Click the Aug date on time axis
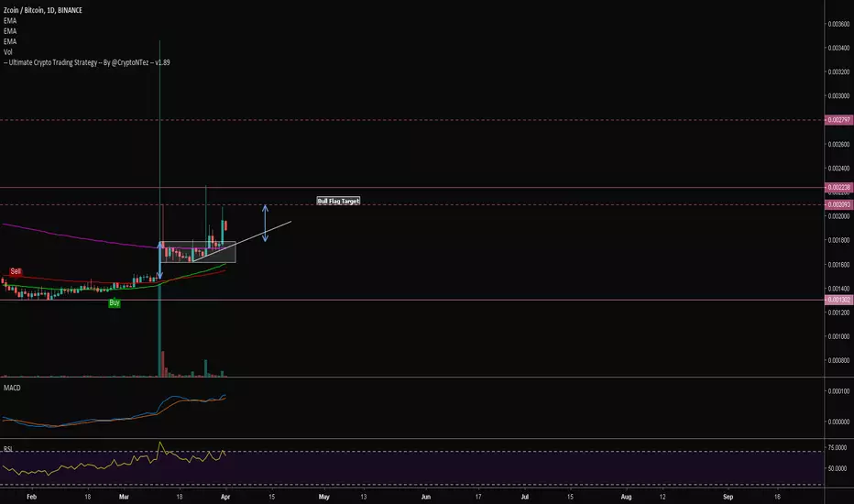854x504 pixels. pos(627,497)
